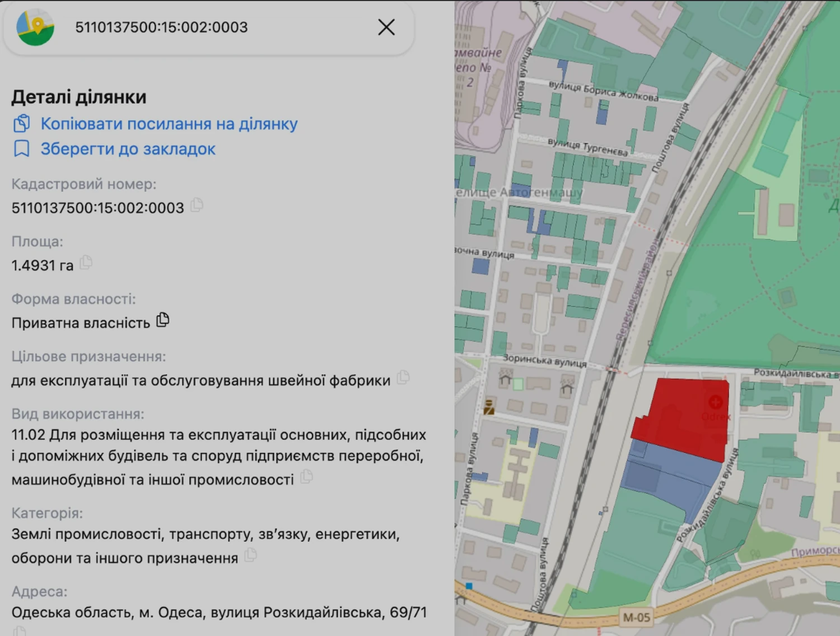
Task: Copy the 11.02 use type description
Action: 306,477
